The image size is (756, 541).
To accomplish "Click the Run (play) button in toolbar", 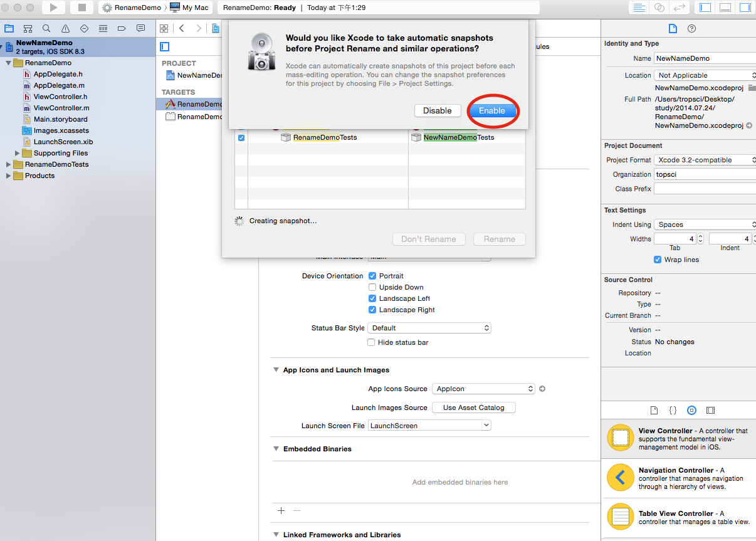I will coord(54,8).
